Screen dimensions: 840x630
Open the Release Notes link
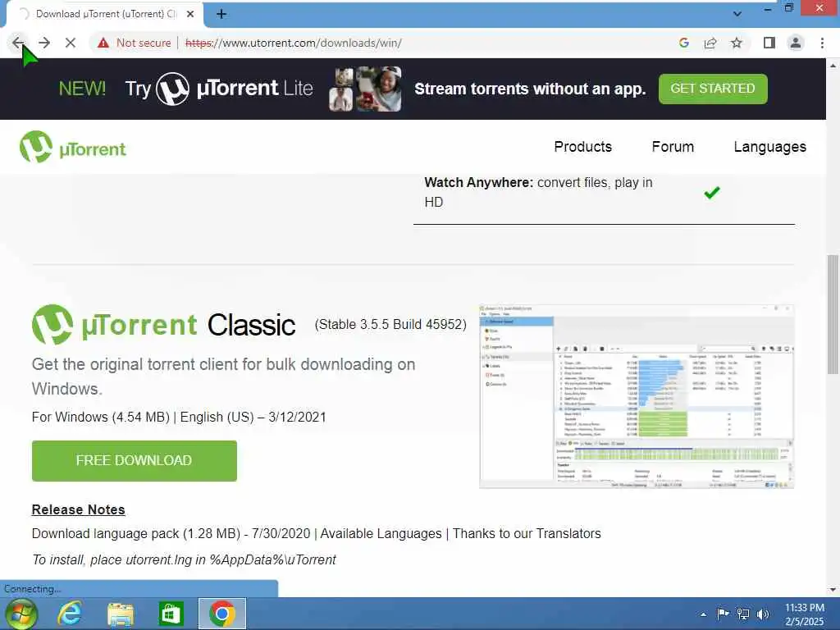(x=78, y=509)
